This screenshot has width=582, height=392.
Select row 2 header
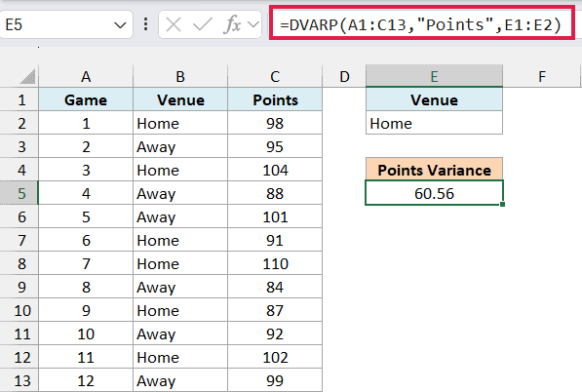(x=19, y=123)
